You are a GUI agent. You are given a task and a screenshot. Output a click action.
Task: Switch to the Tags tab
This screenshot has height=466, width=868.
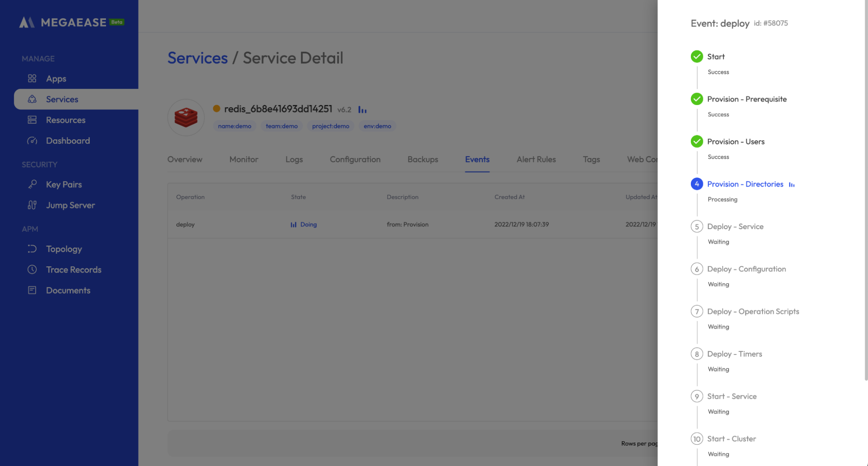(x=591, y=159)
